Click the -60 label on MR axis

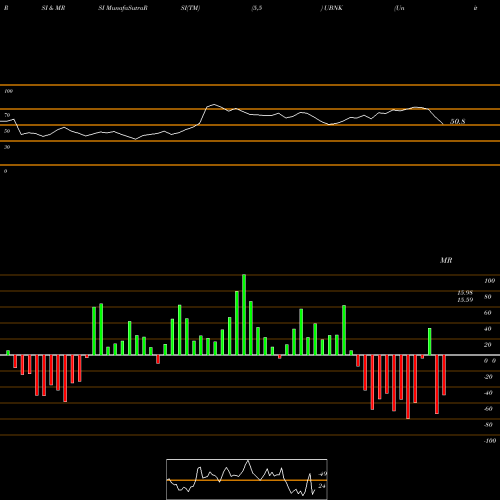click(488, 409)
